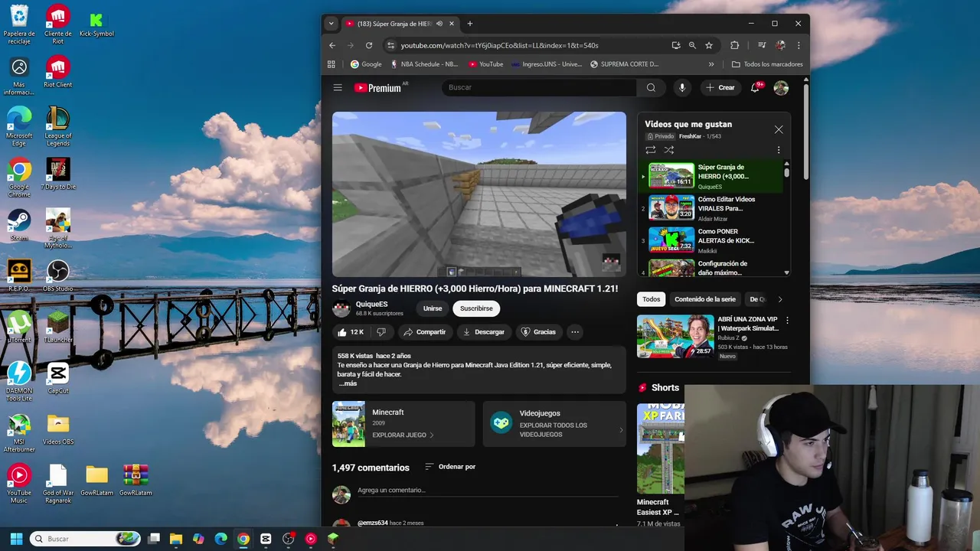The width and height of the screenshot is (980, 551).
Task: Open YouTube notifications bell
Action: [x=755, y=87]
